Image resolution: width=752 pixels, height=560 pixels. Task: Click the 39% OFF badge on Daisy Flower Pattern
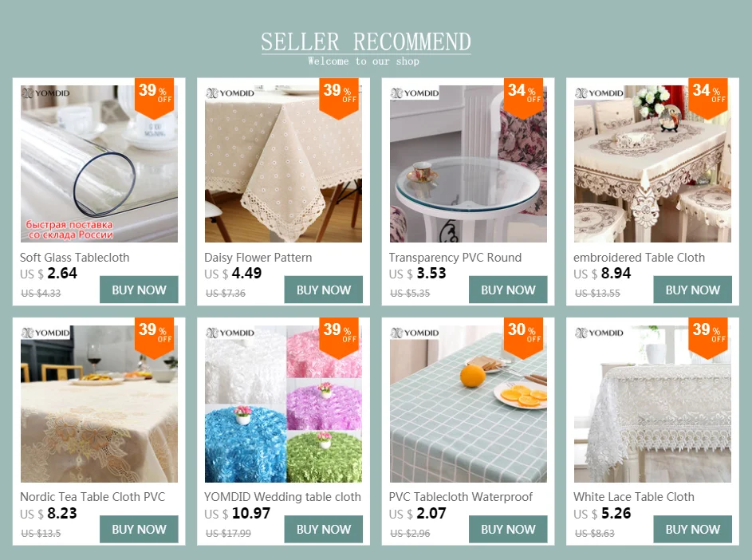(x=339, y=98)
